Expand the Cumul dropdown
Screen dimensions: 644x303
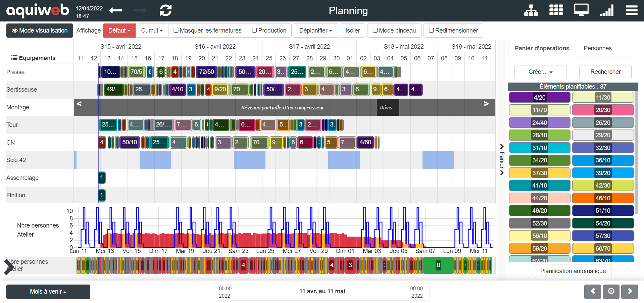tap(152, 31)
